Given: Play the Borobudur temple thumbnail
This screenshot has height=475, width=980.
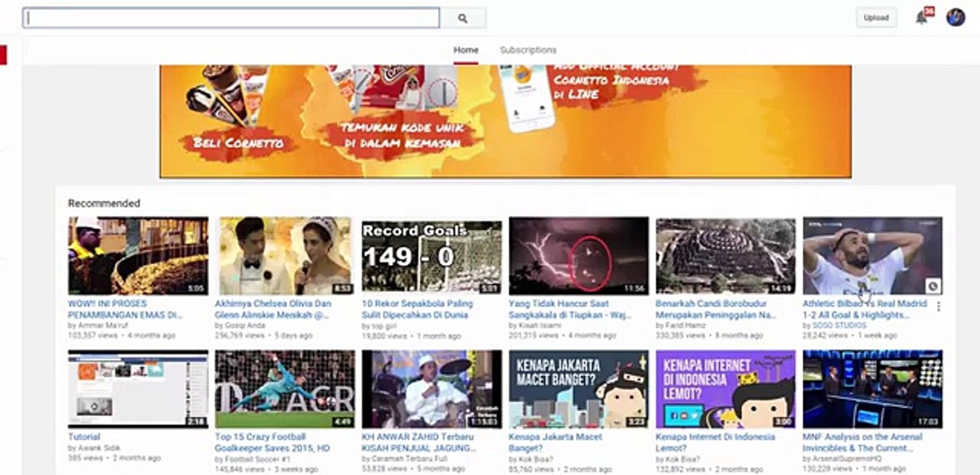Looking at the screenshot, I should click(725, 256).
